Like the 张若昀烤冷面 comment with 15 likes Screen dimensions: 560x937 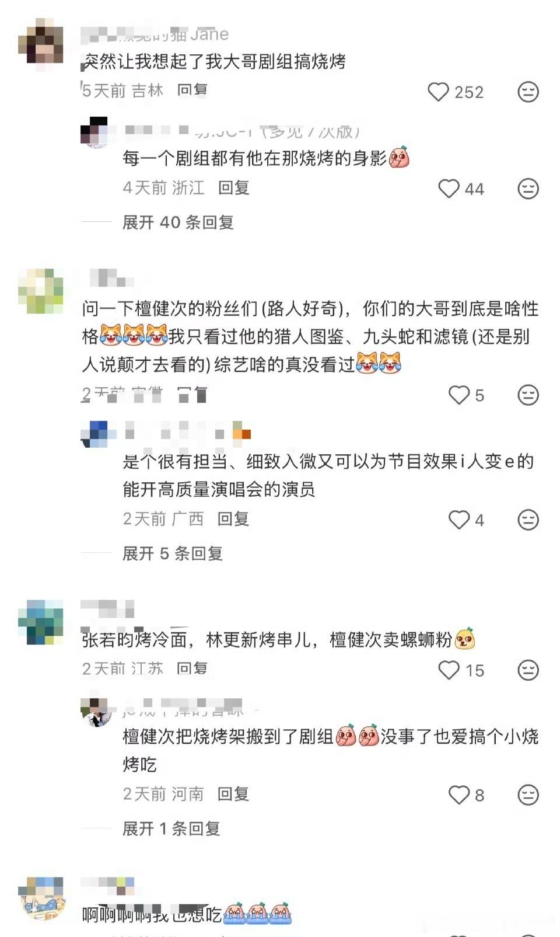[449, 670]
